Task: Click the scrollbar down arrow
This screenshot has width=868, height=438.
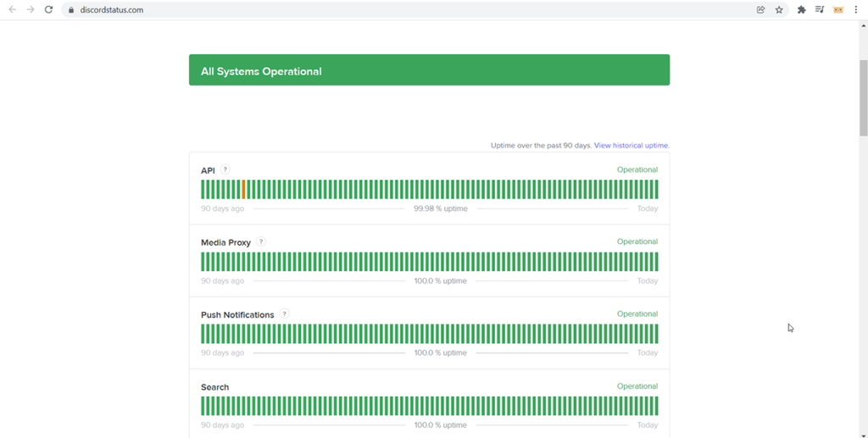Action: 863,434
